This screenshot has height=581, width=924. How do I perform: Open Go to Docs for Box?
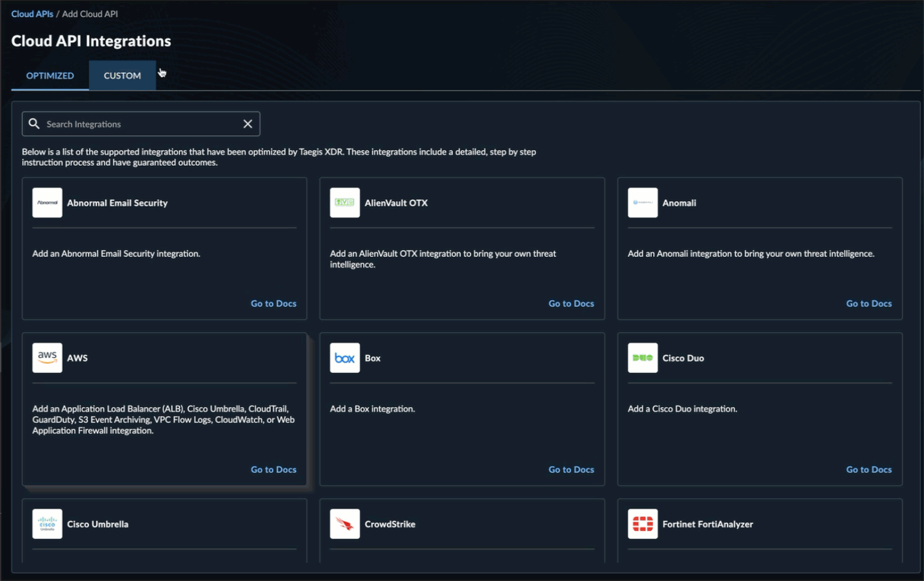click(x=571, y=470)
